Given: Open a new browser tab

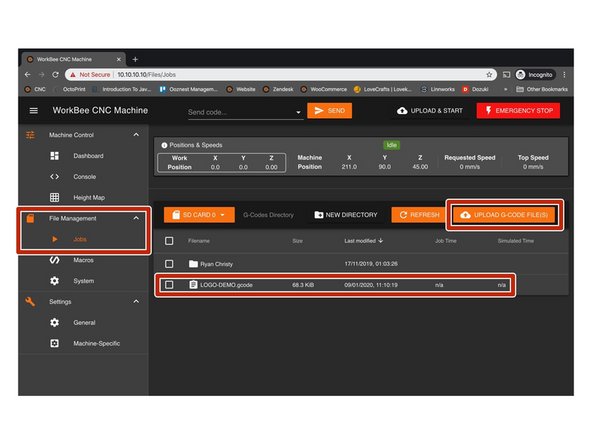Looking at the screenshot, I should click(x=135, y=59).
